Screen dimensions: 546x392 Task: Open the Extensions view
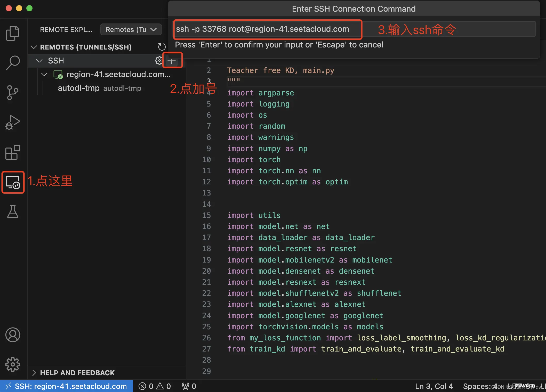[13, 152]
